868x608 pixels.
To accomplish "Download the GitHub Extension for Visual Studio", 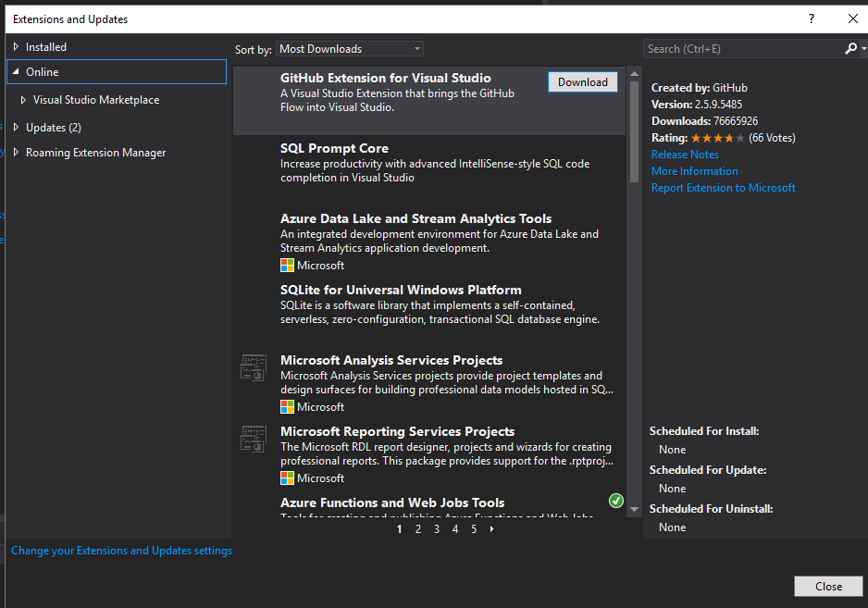I will point(583,82).
